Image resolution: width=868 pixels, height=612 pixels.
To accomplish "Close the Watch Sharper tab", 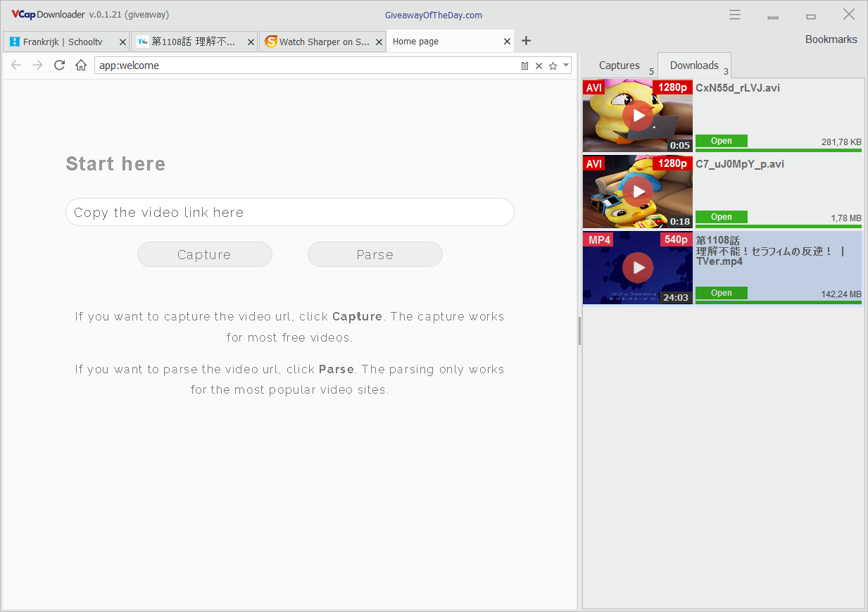I will pyautogui.click(x=379, y=42).
